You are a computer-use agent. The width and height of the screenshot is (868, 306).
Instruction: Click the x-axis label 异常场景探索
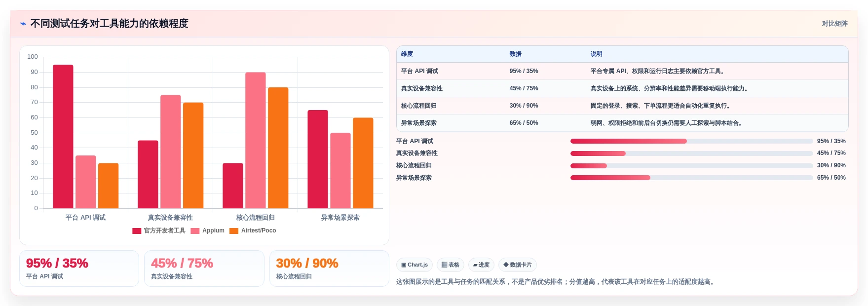[340, 218]
